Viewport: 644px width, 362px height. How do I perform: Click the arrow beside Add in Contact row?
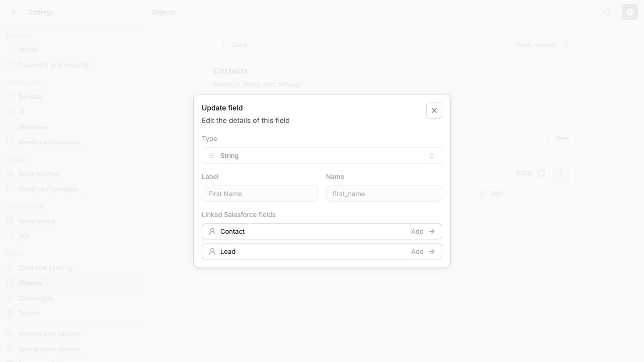[432, 231]
